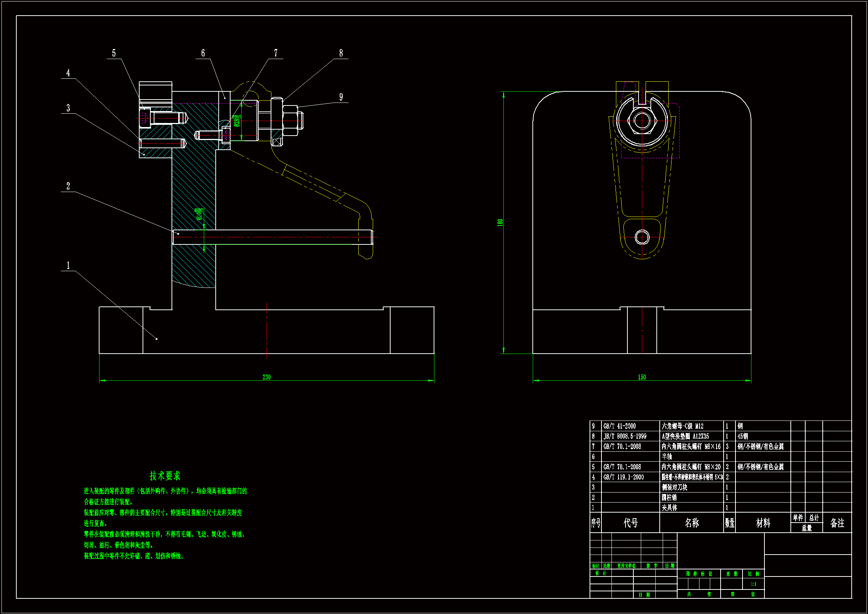This screenshot has height=614, width=868.
Task: Select the 技术要求 heading text
Action: tap(165, 475)
